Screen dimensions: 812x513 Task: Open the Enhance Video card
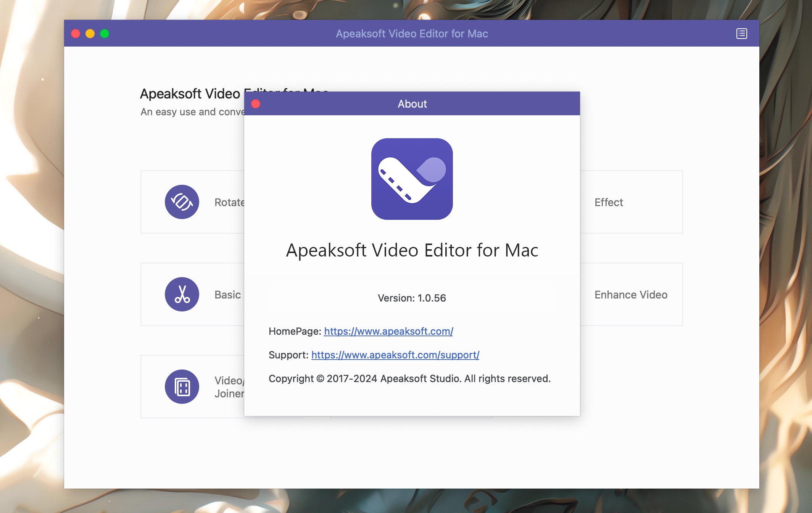tap(632, 294)
